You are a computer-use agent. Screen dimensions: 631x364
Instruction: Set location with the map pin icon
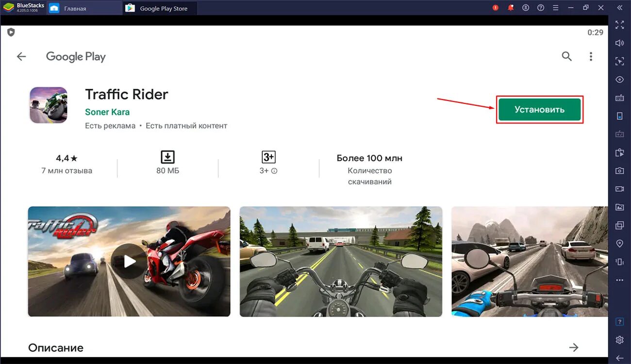pos(619,244)
